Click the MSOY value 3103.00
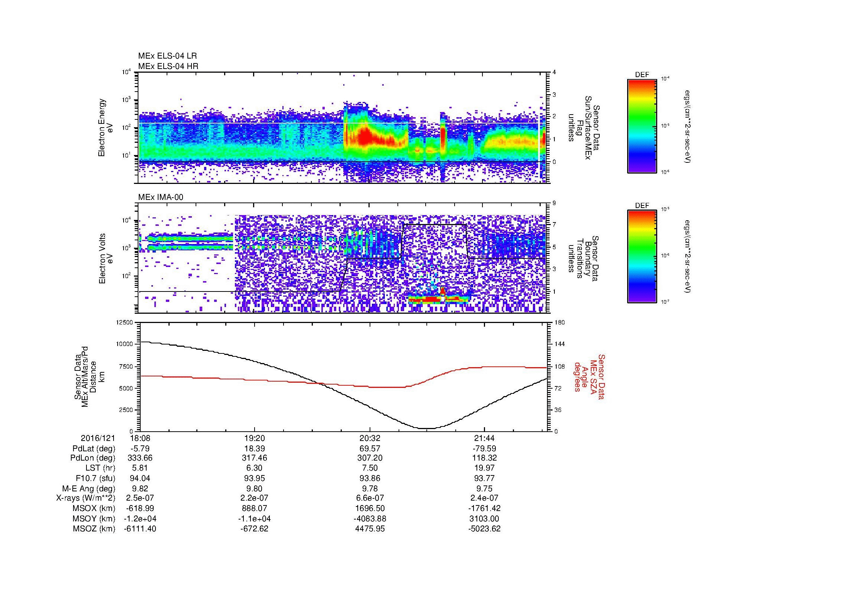The image size is (868, 613). [485, 518]
